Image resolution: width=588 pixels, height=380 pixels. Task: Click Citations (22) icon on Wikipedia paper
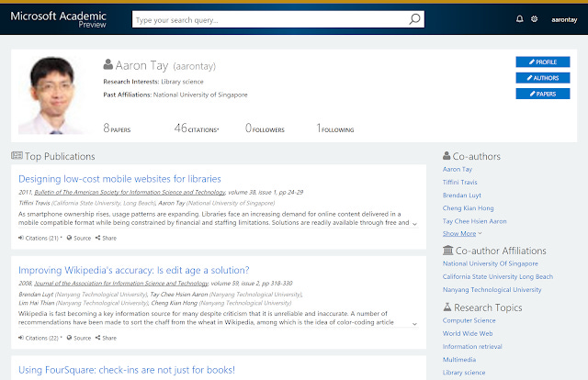(x=21, y=338)
